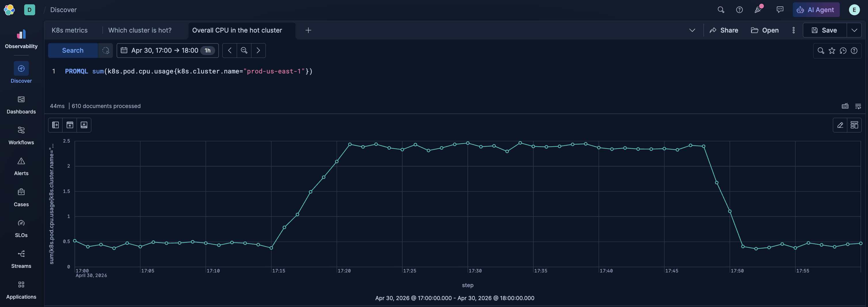The image size is (868, 307).
Task: Click the step axis title
Action: pos(467,285)
